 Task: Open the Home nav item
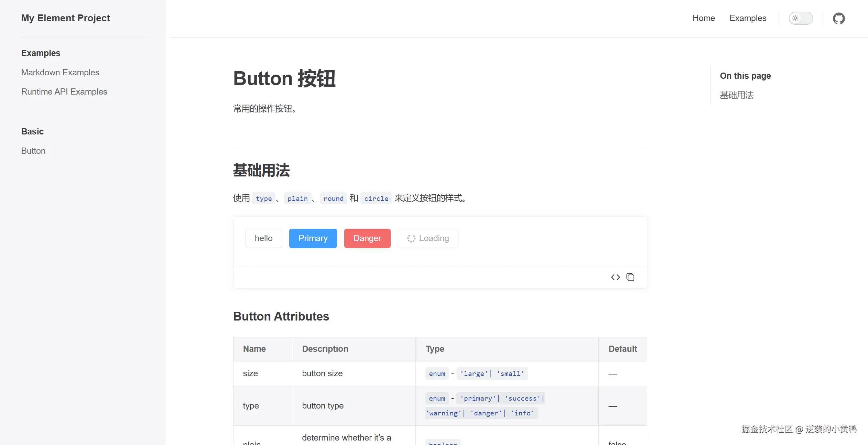tap(704, 18)
